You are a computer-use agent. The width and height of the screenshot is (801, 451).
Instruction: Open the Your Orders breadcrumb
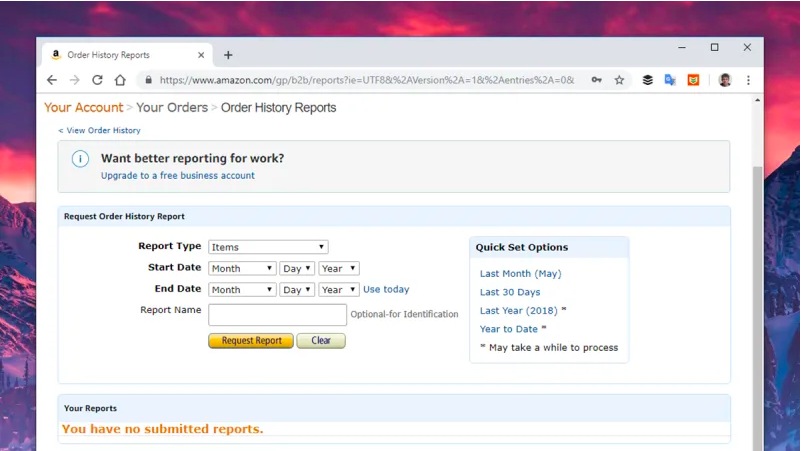click(x=172, y=108)
